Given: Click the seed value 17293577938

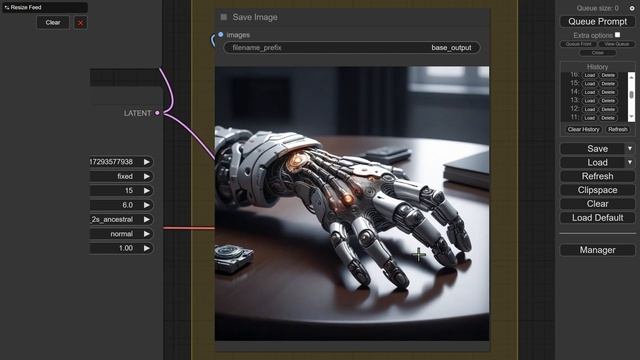Looking at the screenshot, I should click(111, 162).
